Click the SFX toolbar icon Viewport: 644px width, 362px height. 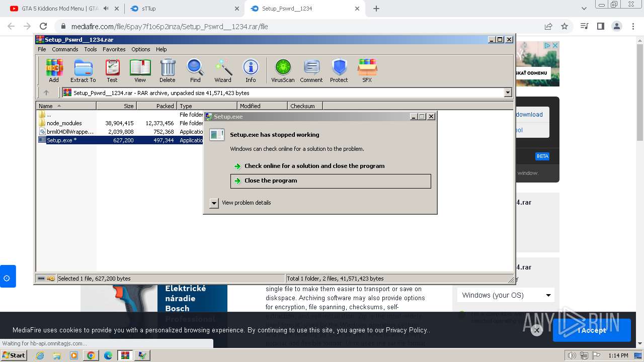pos(367,70)
